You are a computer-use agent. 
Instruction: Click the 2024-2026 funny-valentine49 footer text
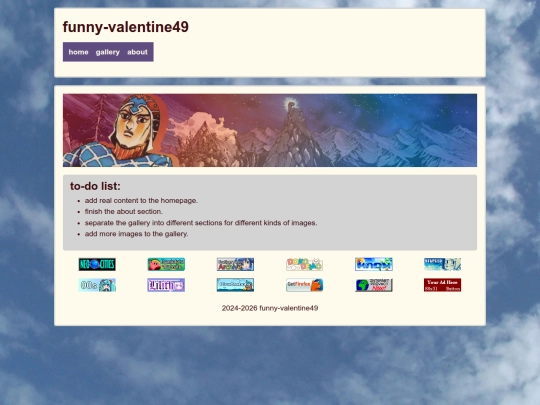click(x=270, y=308)
